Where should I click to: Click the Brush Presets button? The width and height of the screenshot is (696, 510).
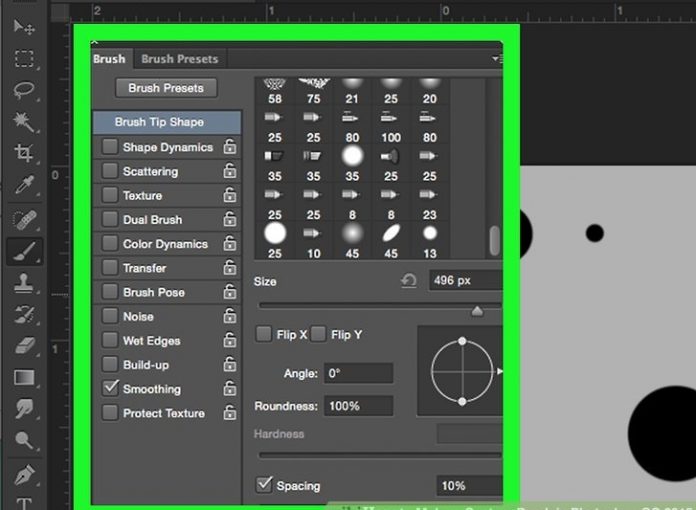point(166,88)
